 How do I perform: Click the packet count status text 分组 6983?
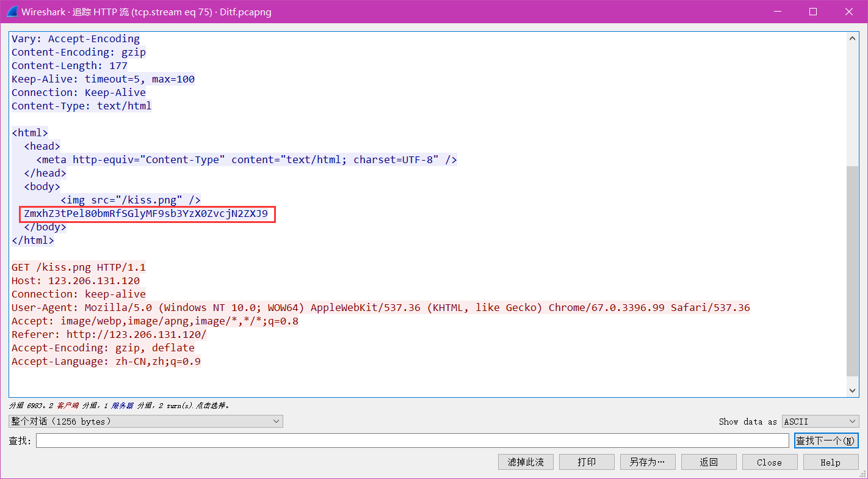tap(31, 405)
